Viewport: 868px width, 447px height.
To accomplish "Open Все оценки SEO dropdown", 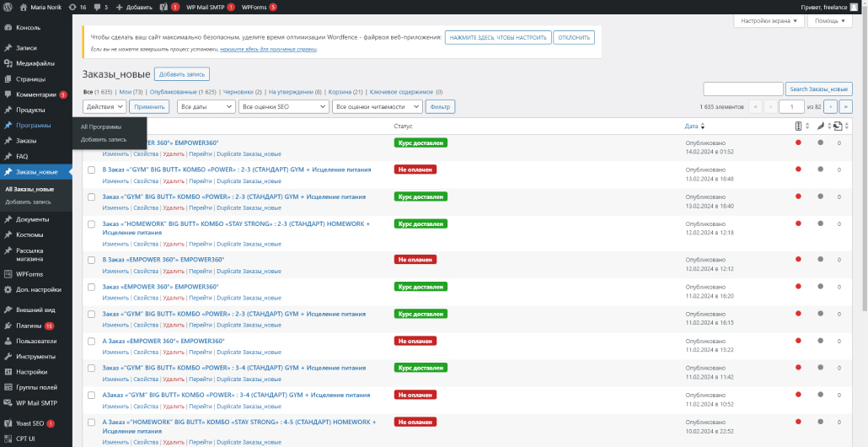I will 283,107.
